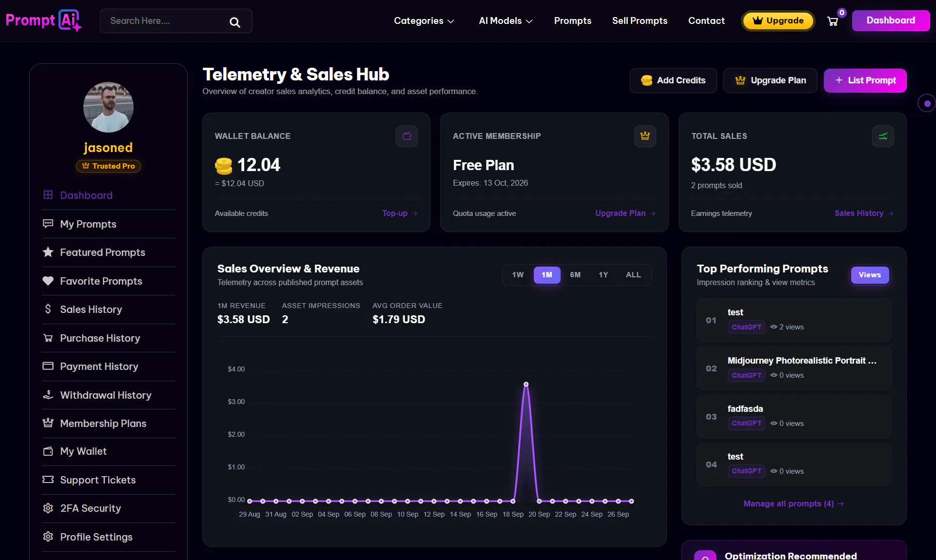Viewport: 936px width, 560px height.
Task: Select the 6M time range
Action: click(x=575, y=275)
